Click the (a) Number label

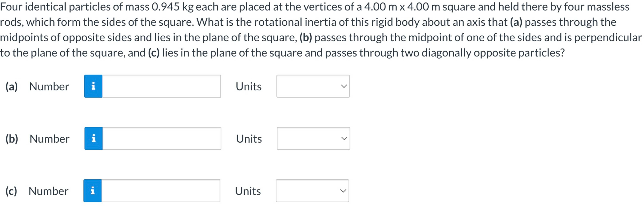click(49, 86)
